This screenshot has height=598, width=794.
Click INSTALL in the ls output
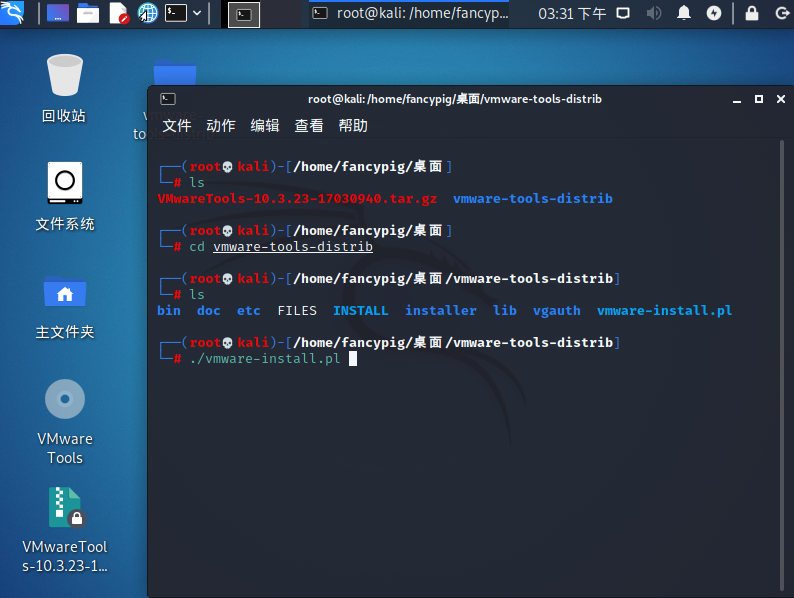[361, 310]
